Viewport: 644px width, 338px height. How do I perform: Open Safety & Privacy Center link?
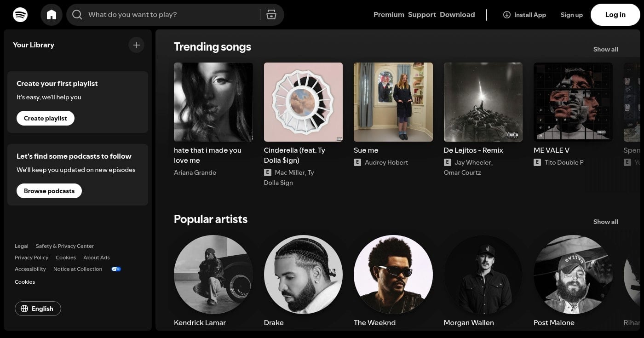(65, 246)
